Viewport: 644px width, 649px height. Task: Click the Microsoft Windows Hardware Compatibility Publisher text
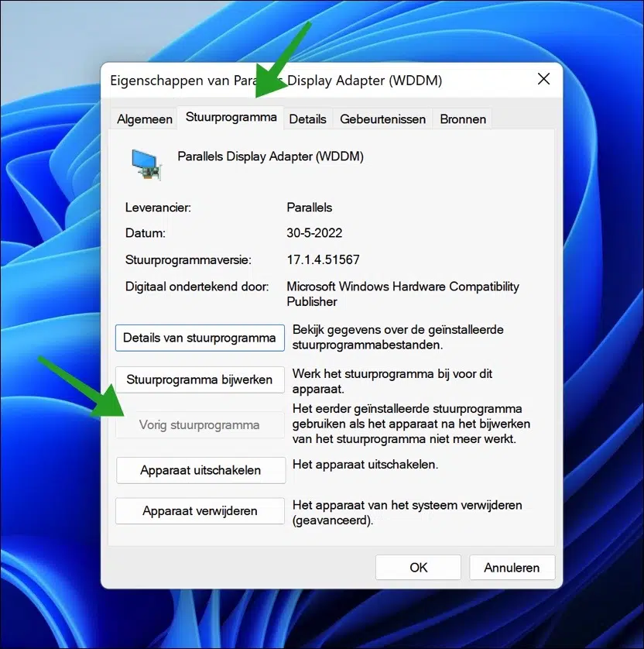(x=402, y=294)
